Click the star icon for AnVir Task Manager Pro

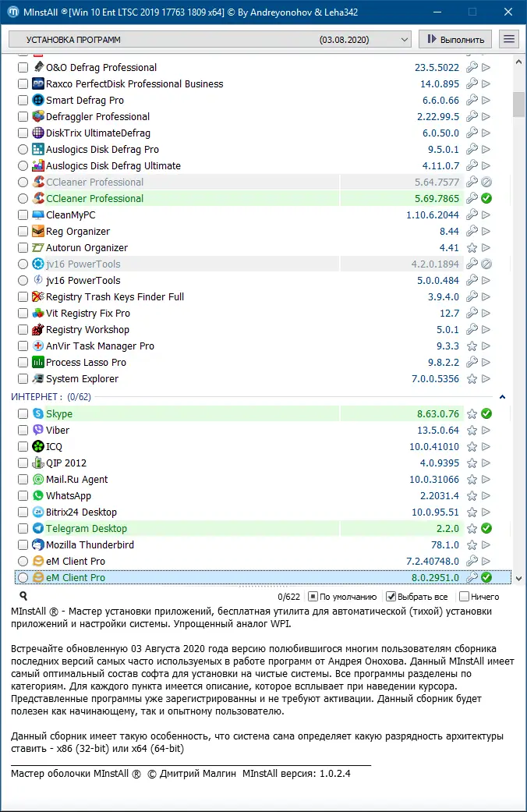pyautogui.click(x=472, y=346)
